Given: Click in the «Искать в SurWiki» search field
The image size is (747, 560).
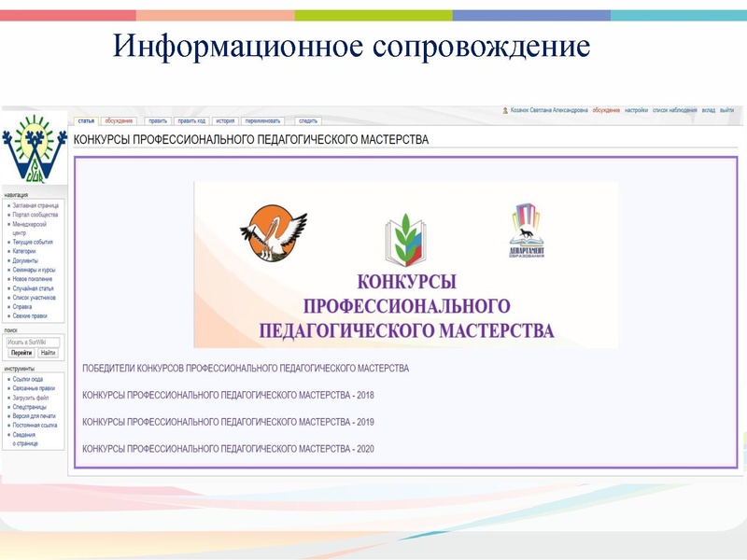Looking at the screenshot, I should pos(34,342).
